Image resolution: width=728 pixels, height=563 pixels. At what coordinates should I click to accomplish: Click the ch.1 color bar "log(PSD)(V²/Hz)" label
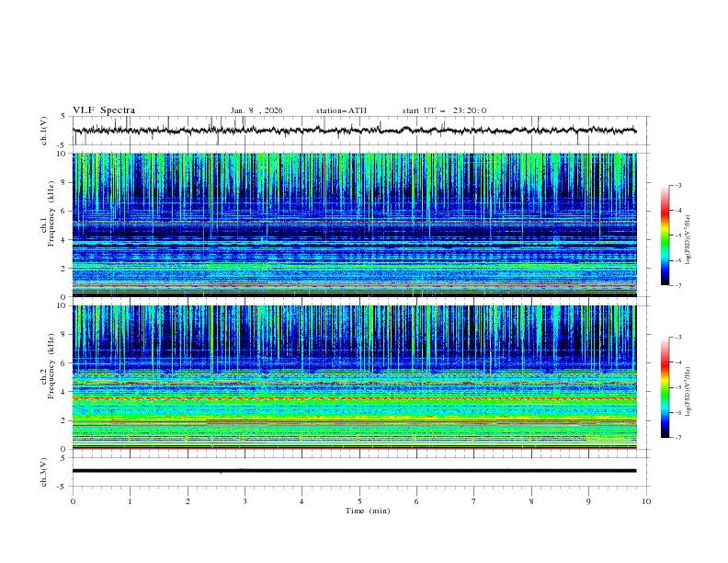[x=688, y=240]
